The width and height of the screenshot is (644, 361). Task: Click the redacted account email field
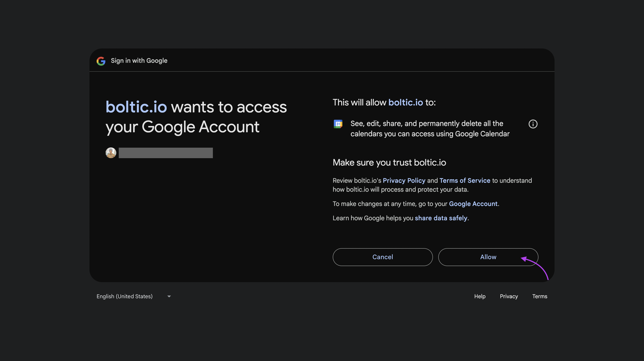(166, 153)
